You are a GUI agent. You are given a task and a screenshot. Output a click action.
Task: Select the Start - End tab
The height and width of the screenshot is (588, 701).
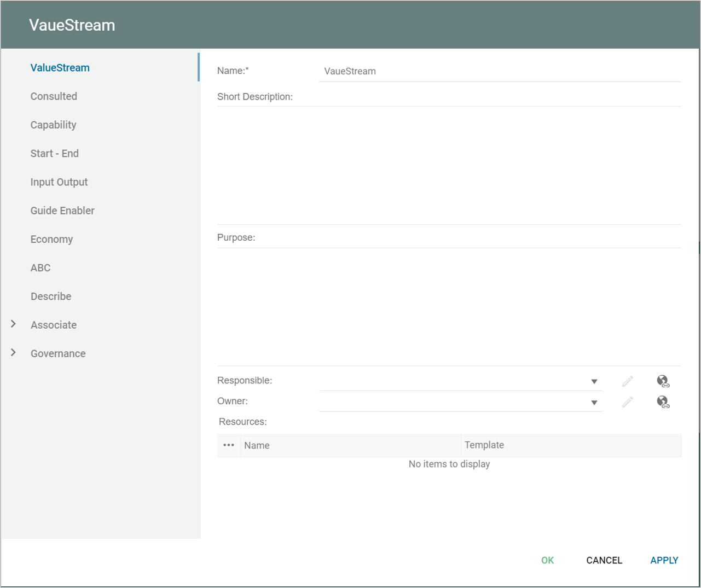(54, 154)
